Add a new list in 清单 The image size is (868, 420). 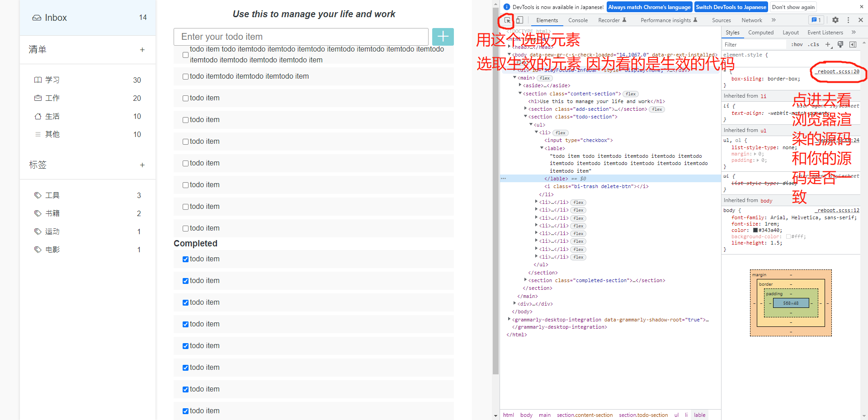pos(142,50)
